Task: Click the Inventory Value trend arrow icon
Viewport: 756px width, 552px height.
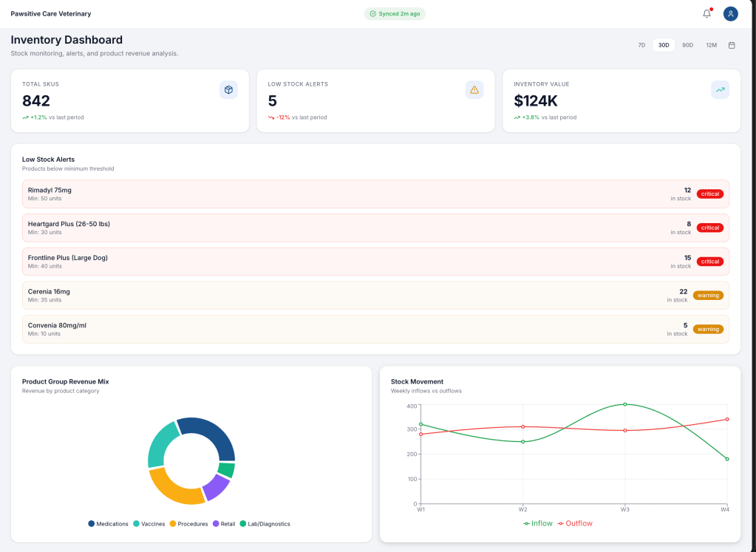Action: click(720, 89)
